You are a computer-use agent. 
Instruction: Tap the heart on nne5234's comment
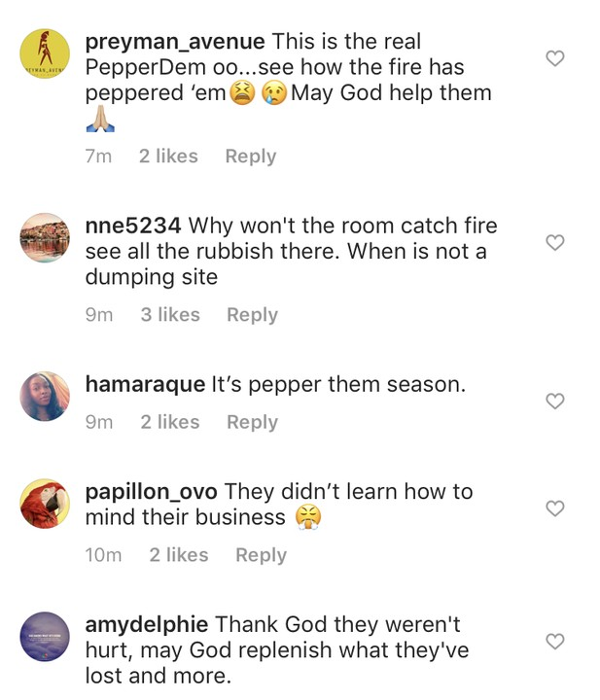click(x=554, y=242)
